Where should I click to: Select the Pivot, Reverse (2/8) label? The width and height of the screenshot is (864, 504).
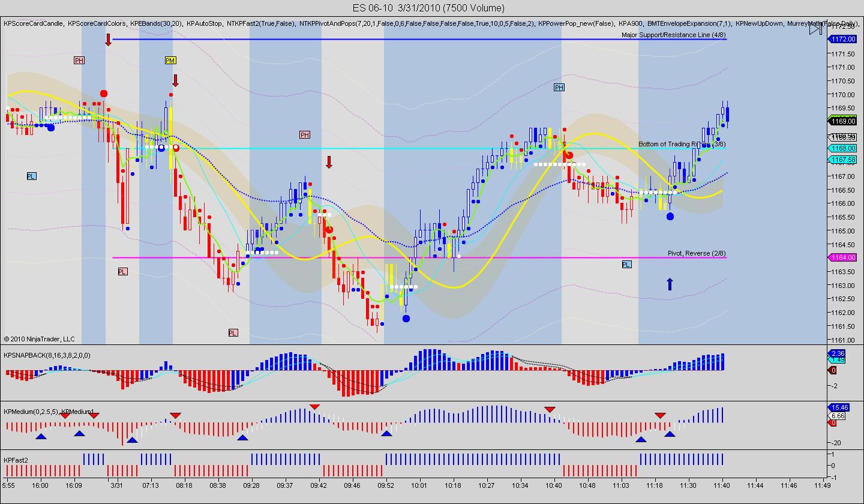pyautogui.click(x=697, y=253)
